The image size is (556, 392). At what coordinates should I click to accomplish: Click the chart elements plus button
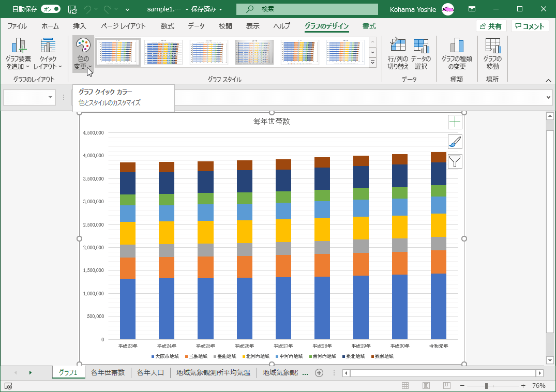(455, 122)
